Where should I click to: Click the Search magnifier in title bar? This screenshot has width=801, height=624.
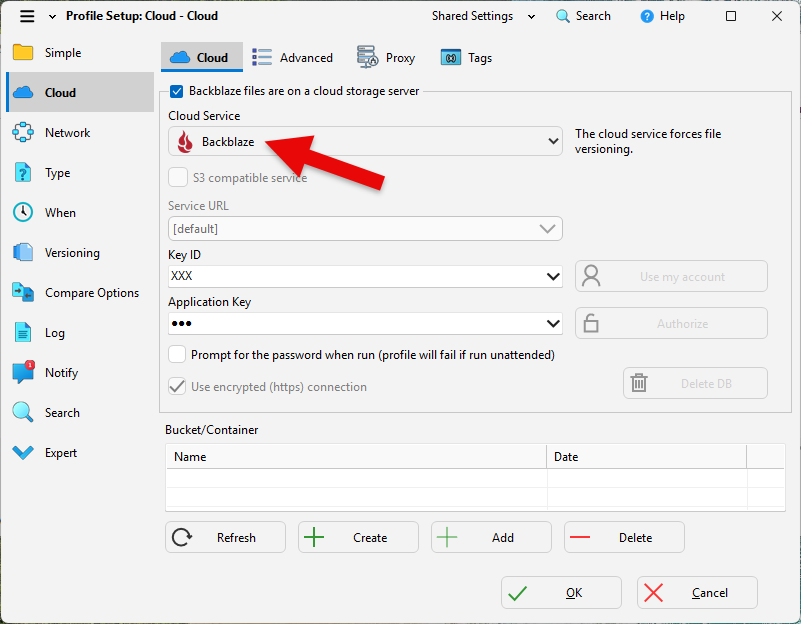(x=583, y=16)
